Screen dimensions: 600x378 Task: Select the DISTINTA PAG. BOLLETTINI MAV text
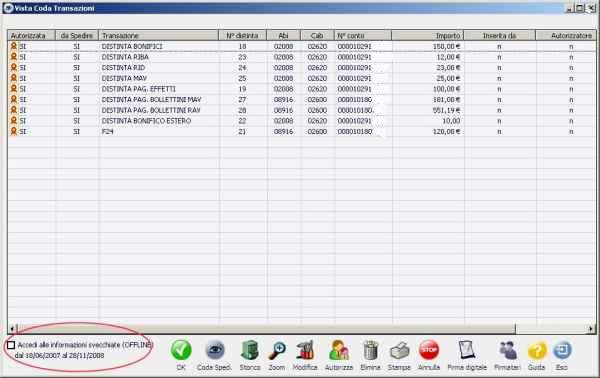(151, 99)
